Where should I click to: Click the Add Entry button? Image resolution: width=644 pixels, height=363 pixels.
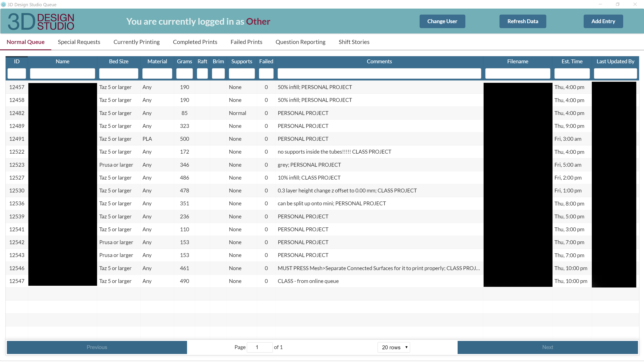point(603,21)
